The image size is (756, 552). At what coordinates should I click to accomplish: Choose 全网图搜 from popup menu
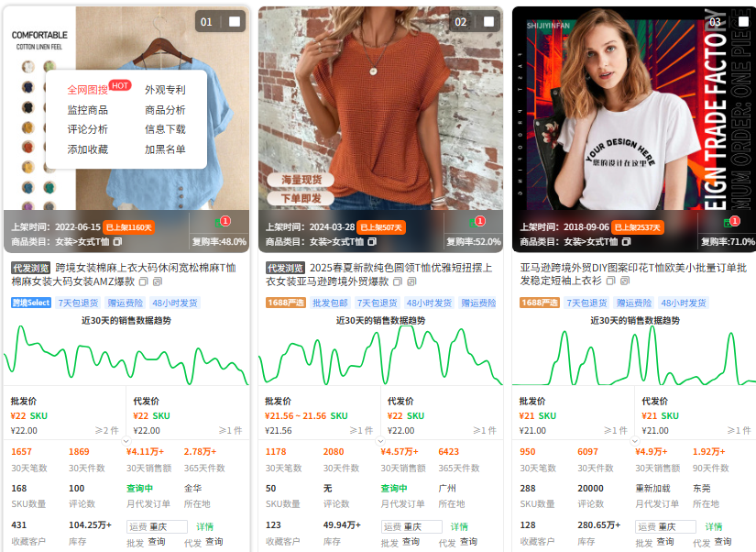[x=88, y=90]
